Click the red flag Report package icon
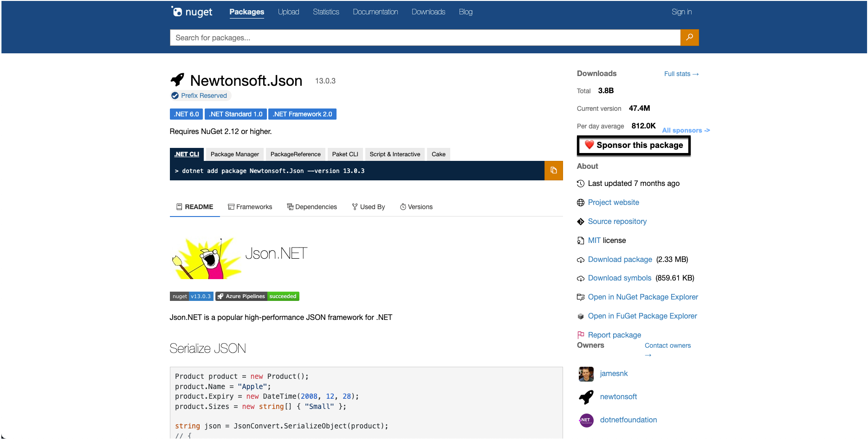Viewport: 868px width, 440px height. pos(581,335)
